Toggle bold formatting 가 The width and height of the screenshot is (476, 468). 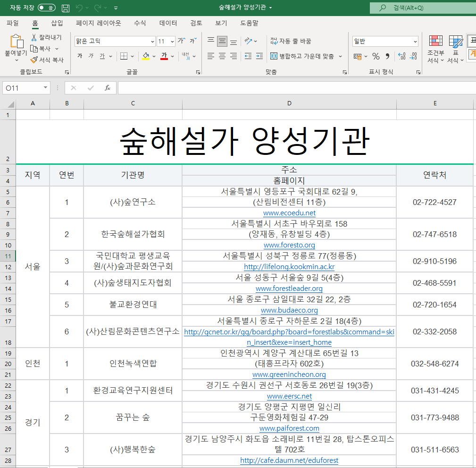(80, 56)
